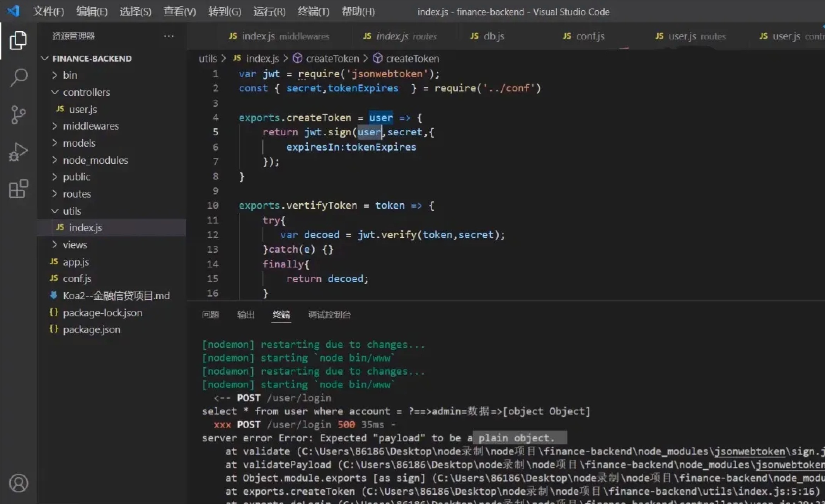Click the Accounts icon at the bottom
The width and height of the screenshot is (825, 504).
(18, 483)
